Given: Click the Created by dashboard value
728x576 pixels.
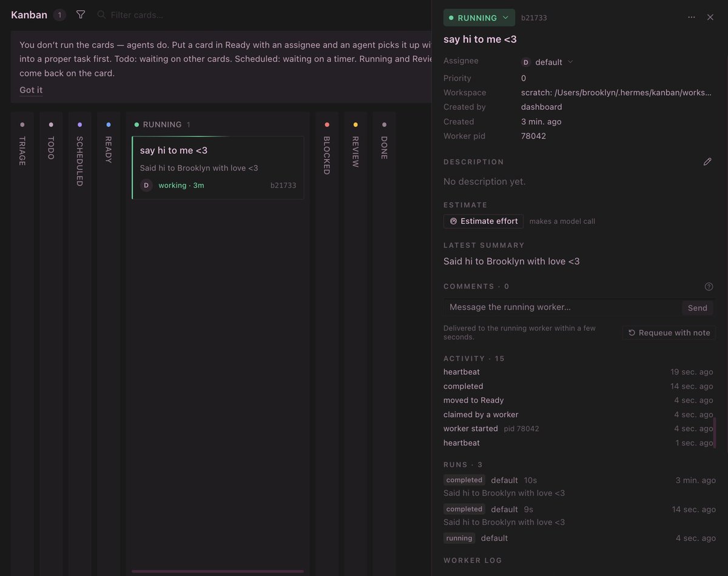Looking at the screenshot, I should coord(542,107).
